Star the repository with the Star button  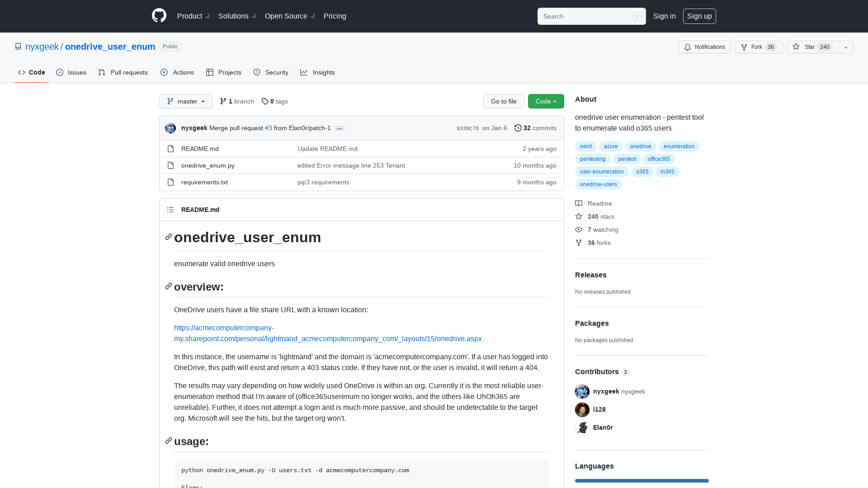(812, 47)
